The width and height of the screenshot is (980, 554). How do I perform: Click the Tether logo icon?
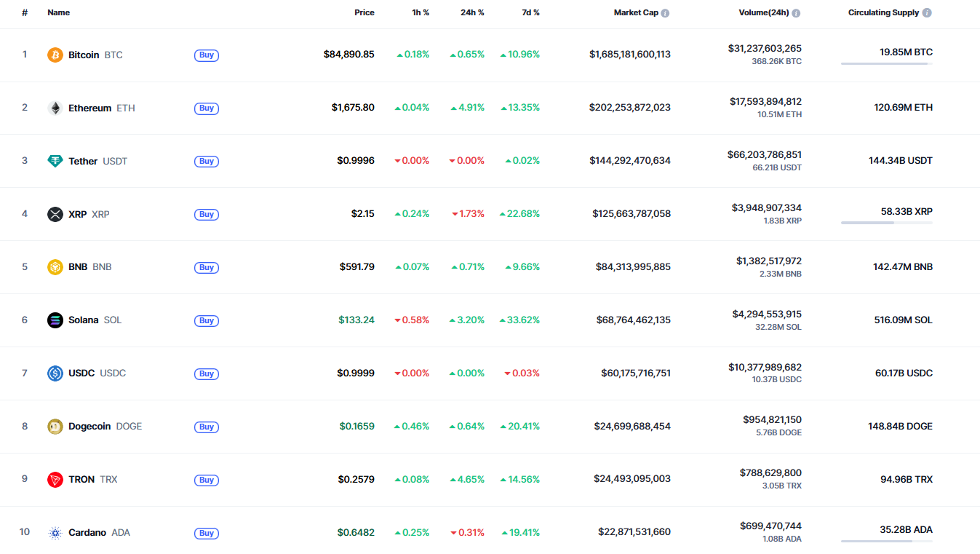pos(55,161)
